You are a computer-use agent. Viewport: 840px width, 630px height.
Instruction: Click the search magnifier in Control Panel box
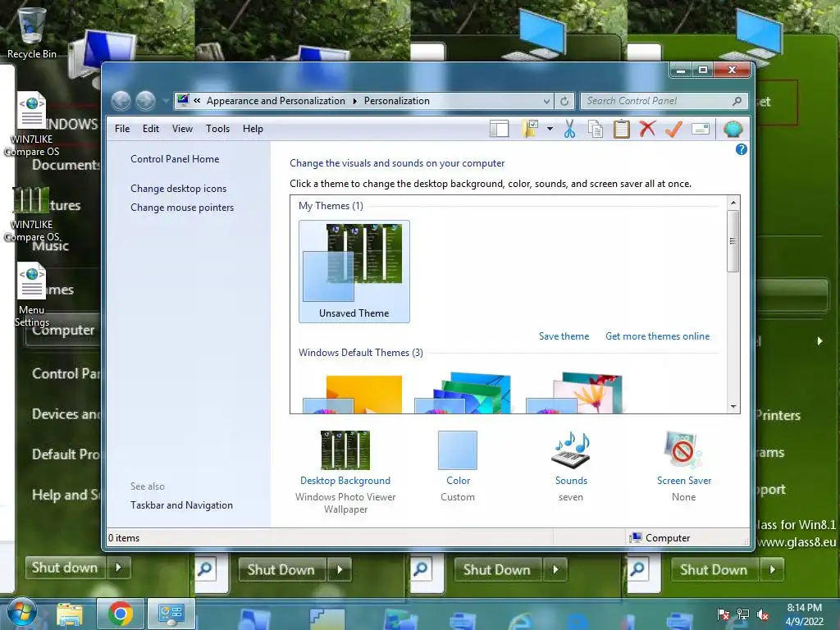click(737, 101)
